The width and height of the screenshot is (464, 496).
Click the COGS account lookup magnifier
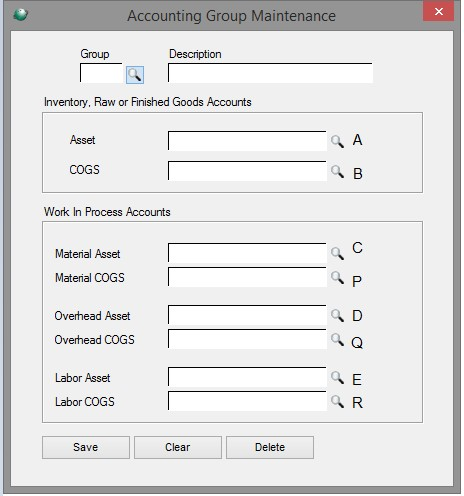click(337, 172)
